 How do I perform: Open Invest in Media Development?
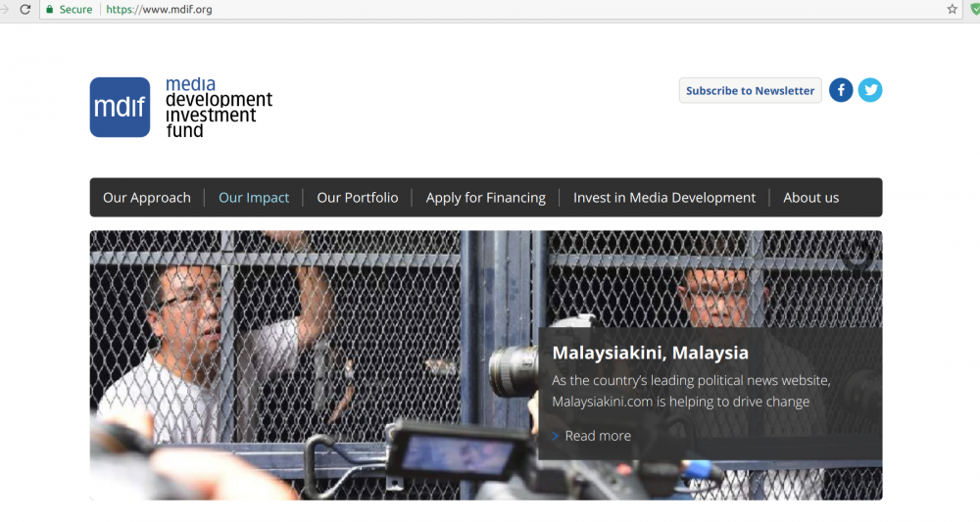[664, 197]
